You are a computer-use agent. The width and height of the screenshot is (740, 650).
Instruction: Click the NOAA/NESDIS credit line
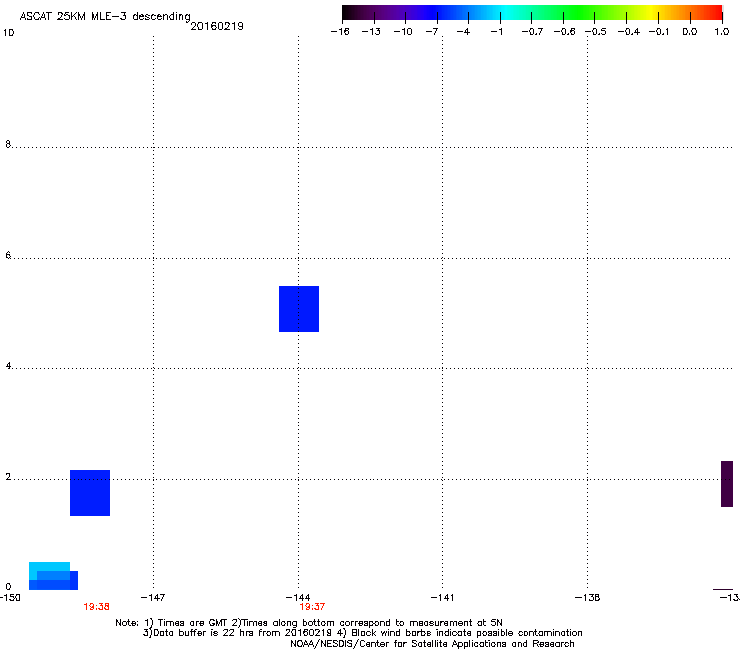coord(432,644)
